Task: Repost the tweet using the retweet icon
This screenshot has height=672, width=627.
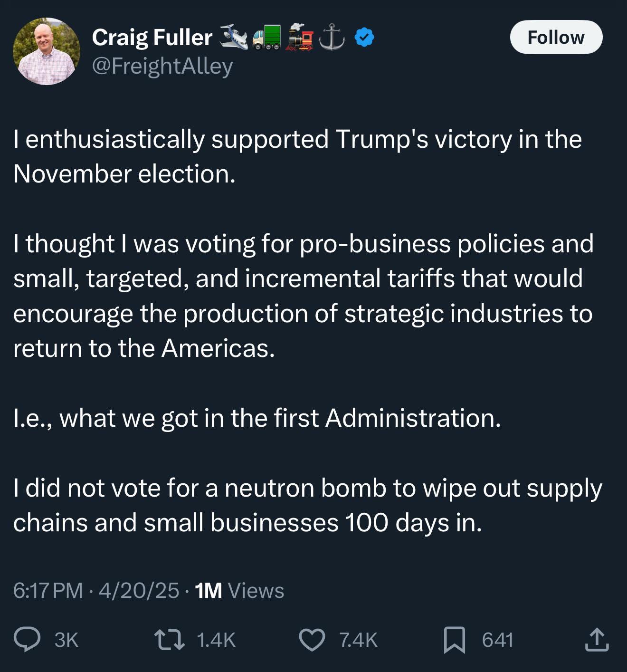Action: coord(170,639)
